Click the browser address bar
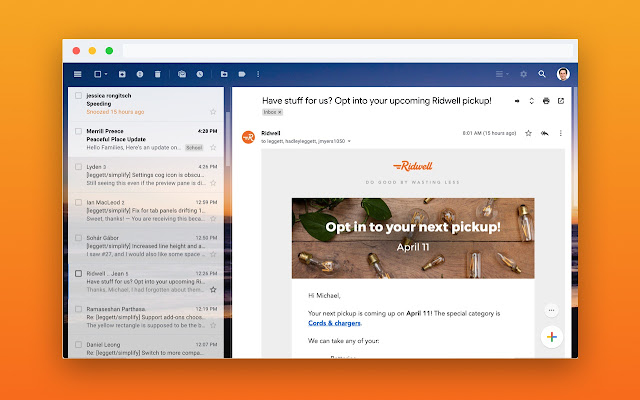Screen dimensions: 640x400 coord(348,51)
